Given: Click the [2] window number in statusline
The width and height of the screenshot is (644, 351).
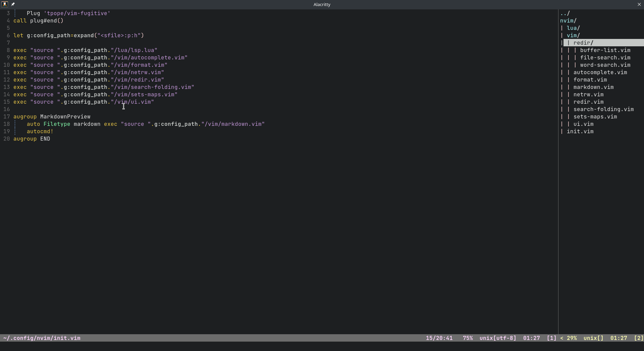Looking at the screenshot, I should (639, 338).
